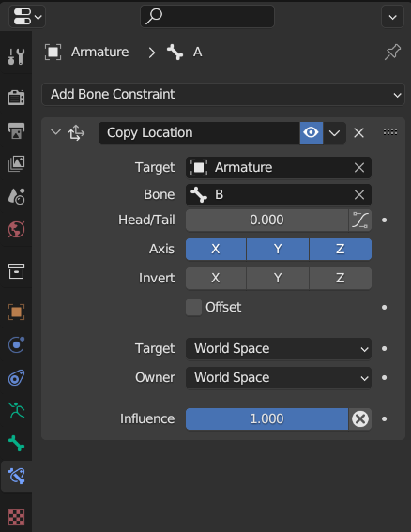Viewport: 411px width, 532px height.
Task: Open the World properties tab
Action: coord(16,229)
